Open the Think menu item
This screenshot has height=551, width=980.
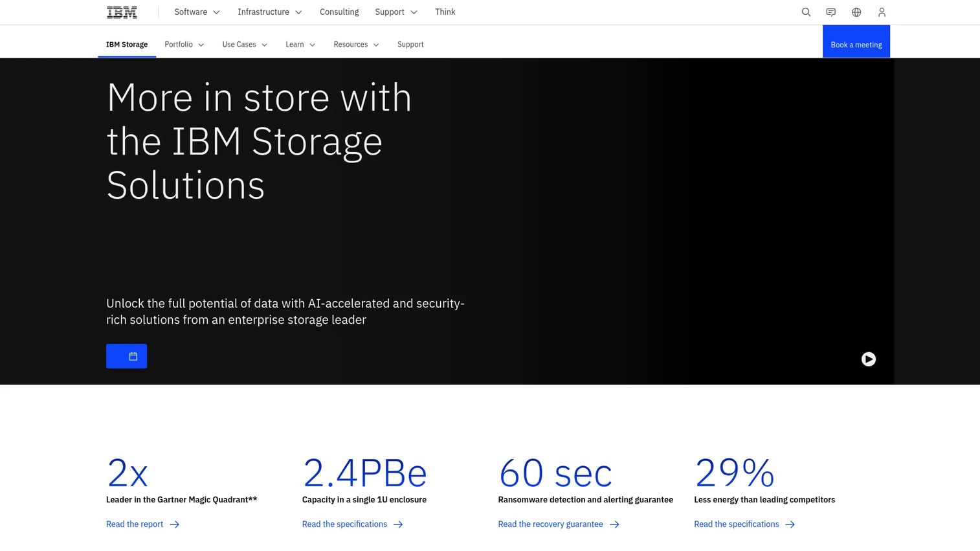click(445, 12)
